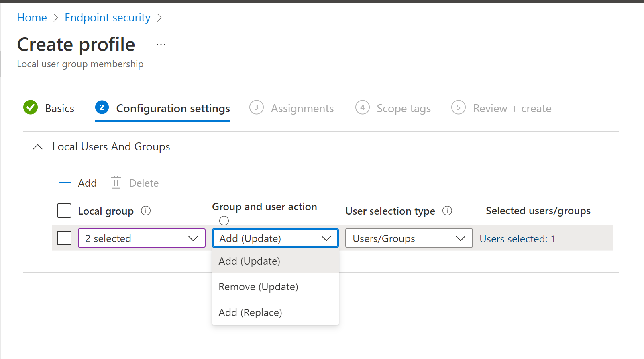Image resolution: width=644 pixels, height=359 pixels.
Task: Click the plus icon to add a row
Action: [x=65, y=183]
